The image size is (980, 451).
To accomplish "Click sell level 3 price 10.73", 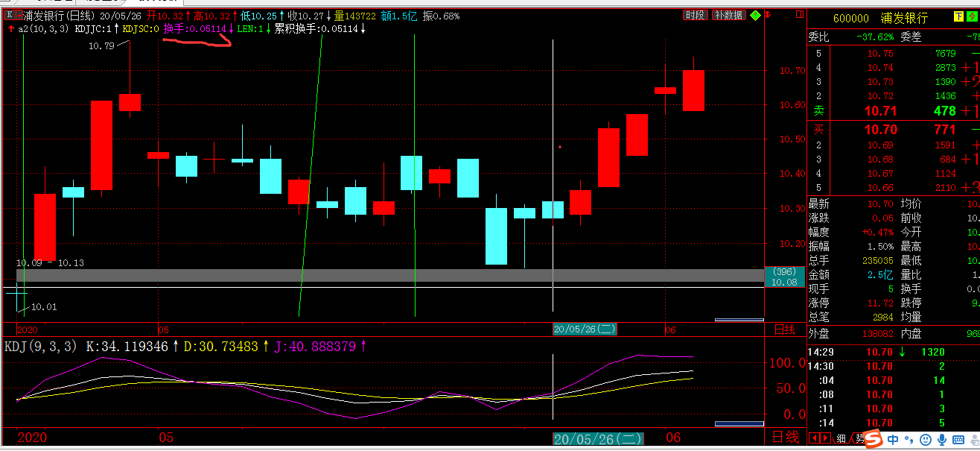I will tap(880, 82).
